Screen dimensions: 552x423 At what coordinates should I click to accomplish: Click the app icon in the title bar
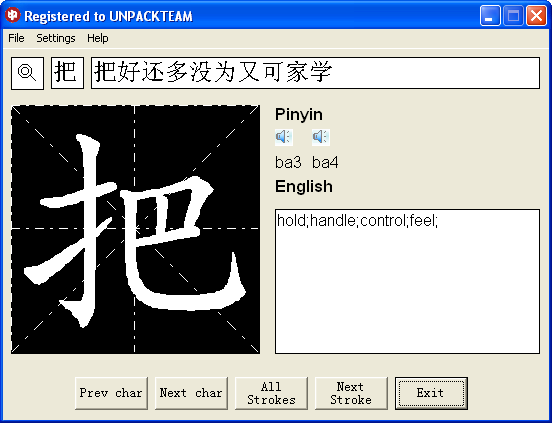tap(13, 15)
